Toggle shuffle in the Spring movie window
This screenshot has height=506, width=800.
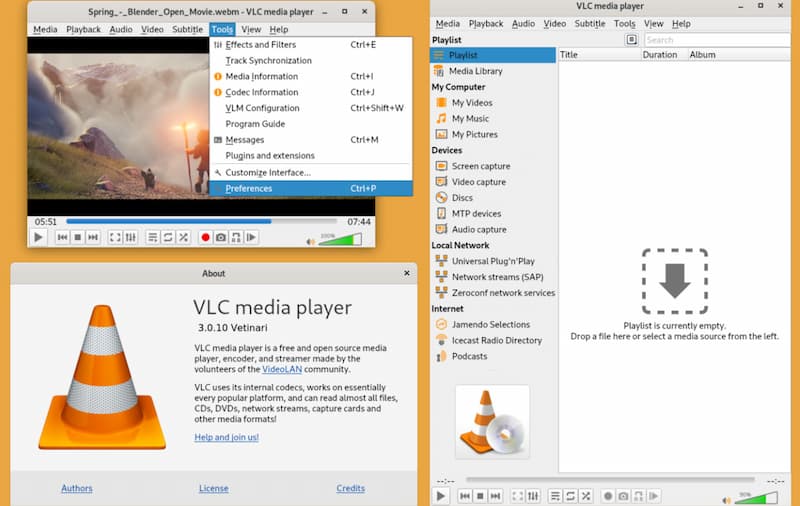point(183,237)
